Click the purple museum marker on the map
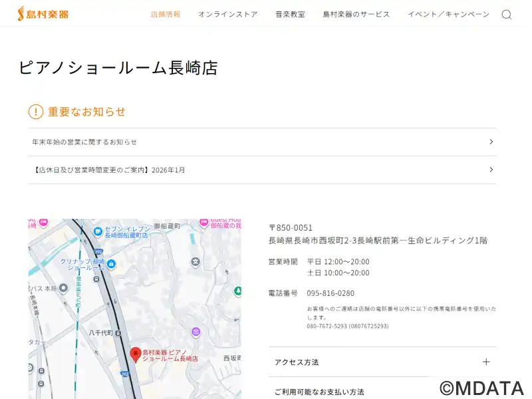The image size is (532, 399). [196, 332]
